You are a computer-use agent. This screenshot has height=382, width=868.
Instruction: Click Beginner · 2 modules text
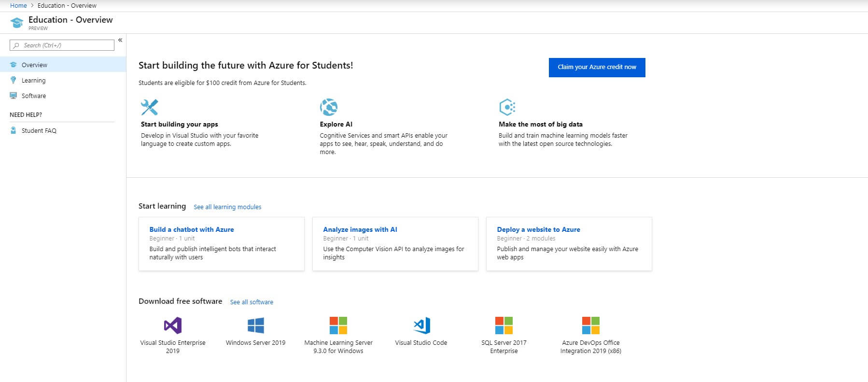[526, 239]
